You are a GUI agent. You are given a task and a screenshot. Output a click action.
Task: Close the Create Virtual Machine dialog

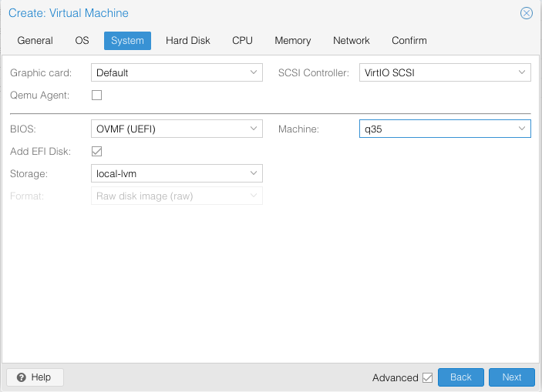526,13
